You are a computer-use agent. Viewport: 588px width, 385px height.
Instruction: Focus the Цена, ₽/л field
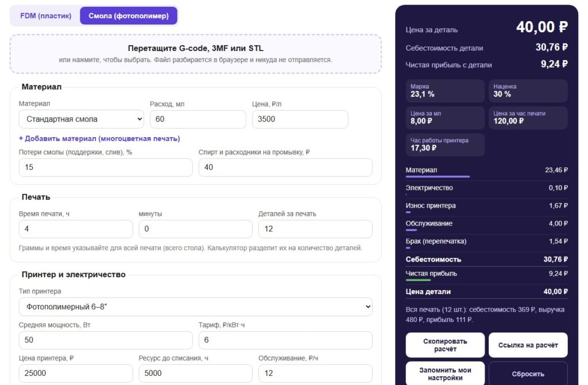300,119
